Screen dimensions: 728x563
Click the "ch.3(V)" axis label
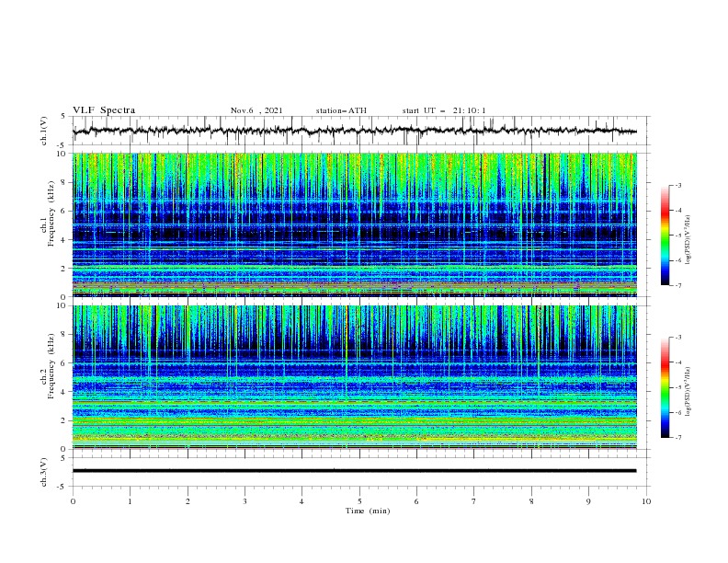pos(44,472)
